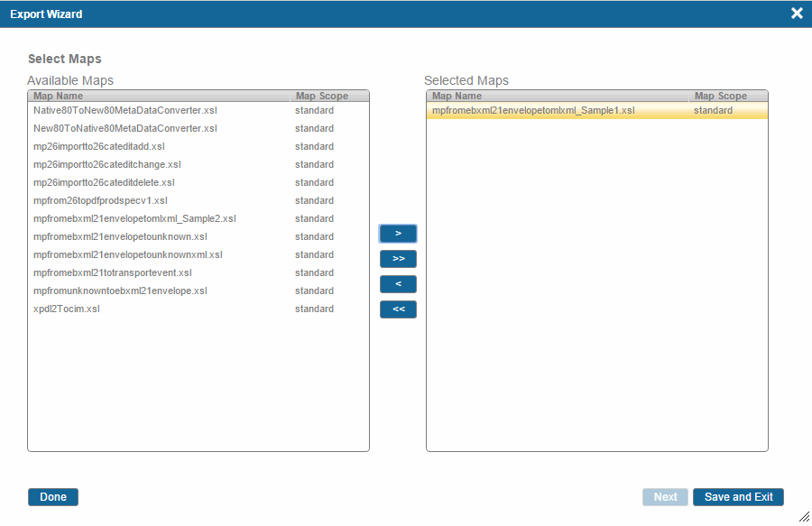Select mpfromebxml21envelopetomlxml_Sample2.xsl map
Viewport: 812px width, 526px height.
tap(198, 218)
